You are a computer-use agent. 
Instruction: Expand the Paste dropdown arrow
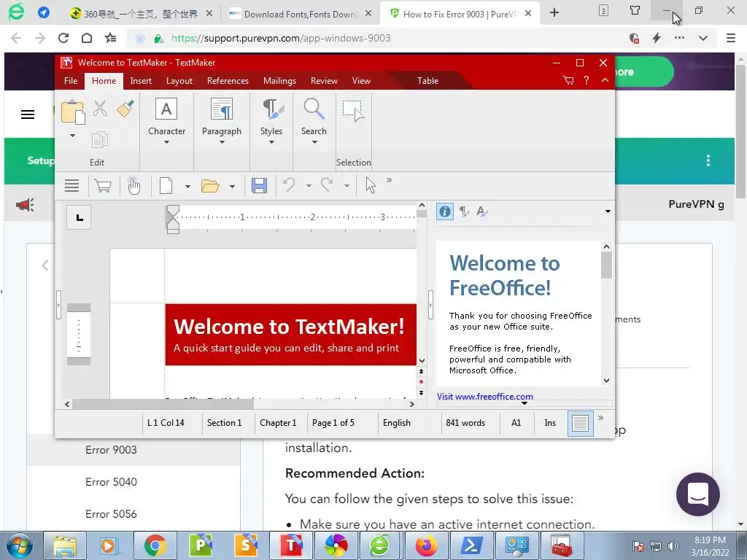pyautogui.click(x=72, y=136)
